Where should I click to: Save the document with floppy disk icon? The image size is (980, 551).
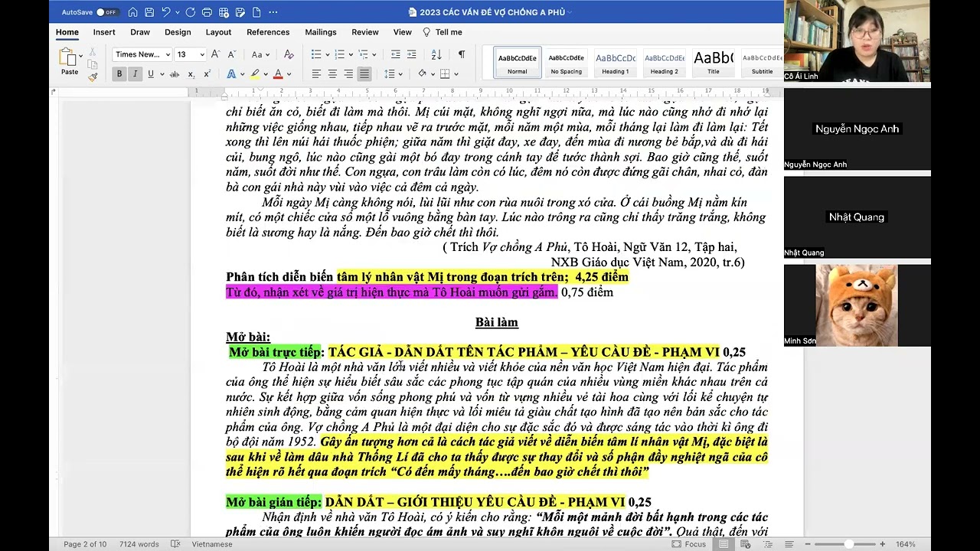tap(149, 12)
